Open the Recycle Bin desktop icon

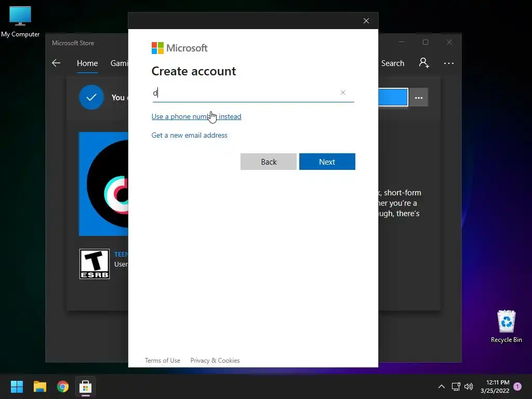click(506, 326)
